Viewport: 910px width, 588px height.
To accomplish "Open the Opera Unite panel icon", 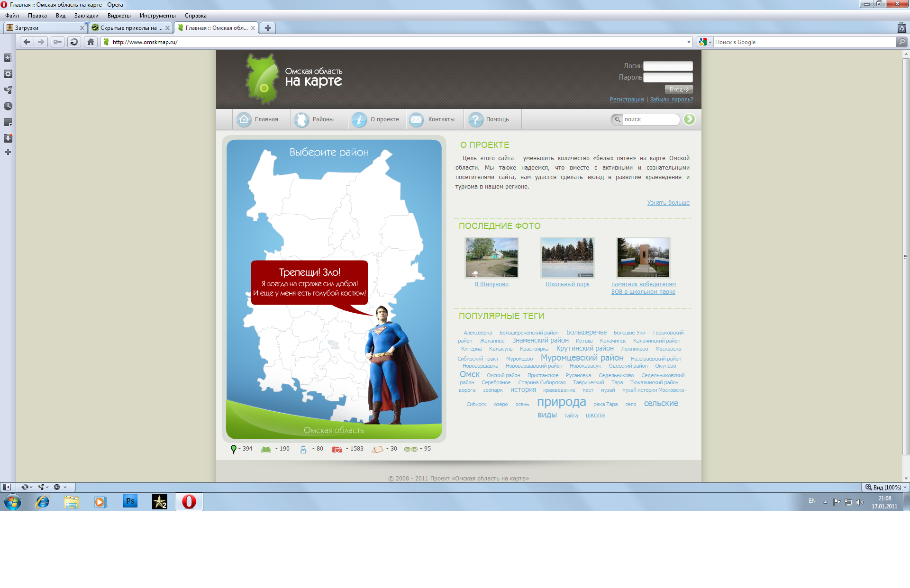I will (x=8, y=90).
